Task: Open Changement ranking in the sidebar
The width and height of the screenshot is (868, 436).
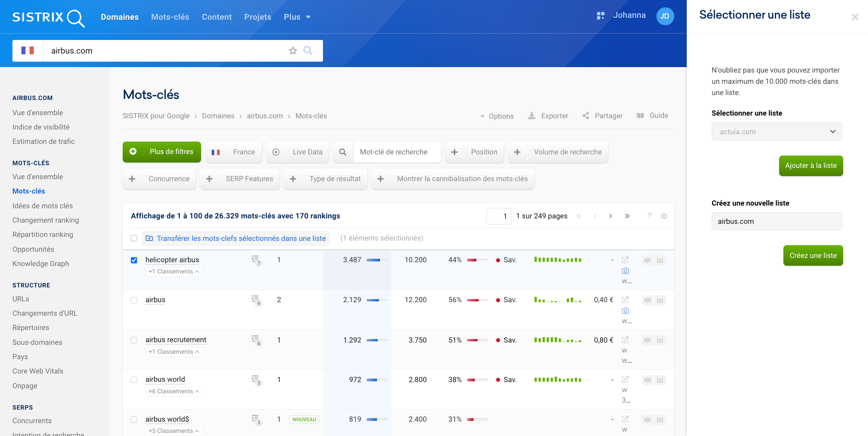Action: 45,220
